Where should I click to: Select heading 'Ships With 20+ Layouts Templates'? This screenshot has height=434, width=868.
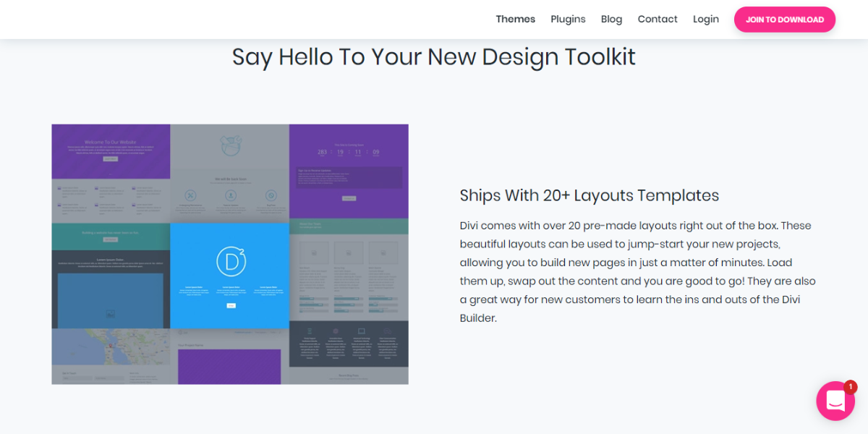[x=590, y=195]
